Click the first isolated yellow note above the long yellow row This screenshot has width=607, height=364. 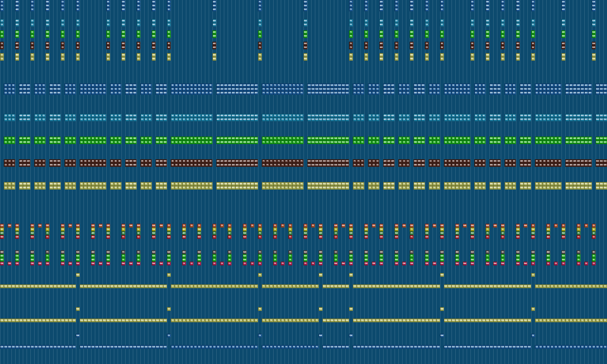[78, 275]
